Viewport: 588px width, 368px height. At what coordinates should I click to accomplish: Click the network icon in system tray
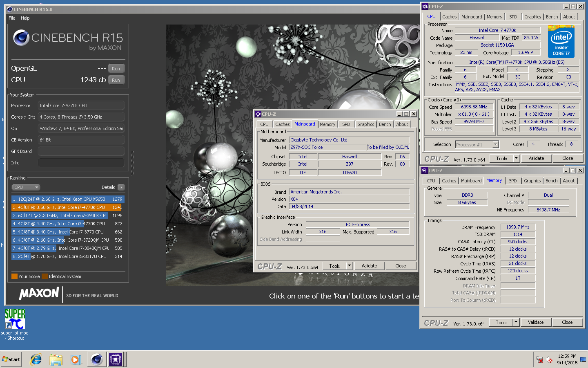[539, 360]
